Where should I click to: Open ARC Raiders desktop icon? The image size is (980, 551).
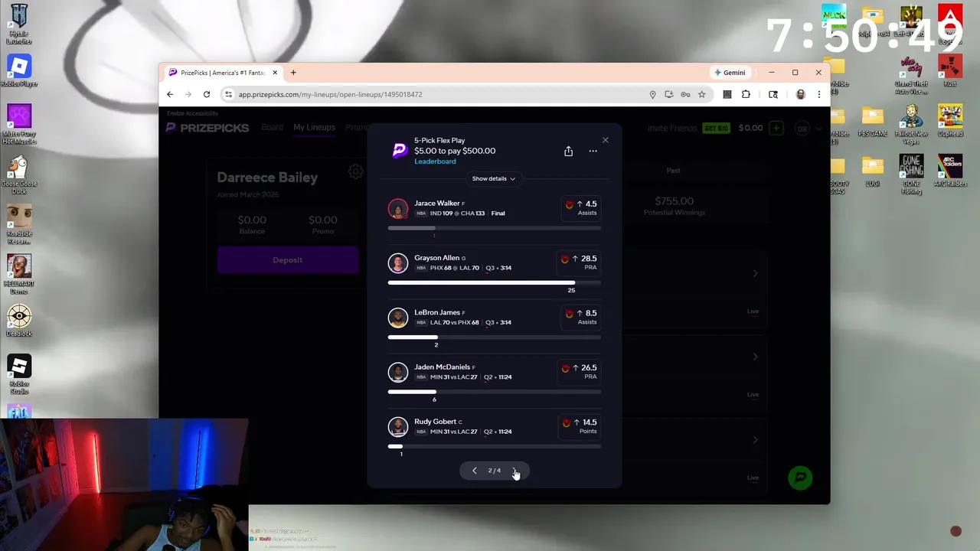[950, 171]
